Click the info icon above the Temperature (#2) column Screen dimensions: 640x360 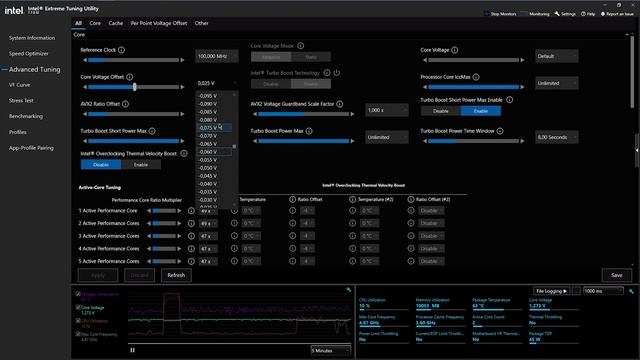[x=352, y=200]
